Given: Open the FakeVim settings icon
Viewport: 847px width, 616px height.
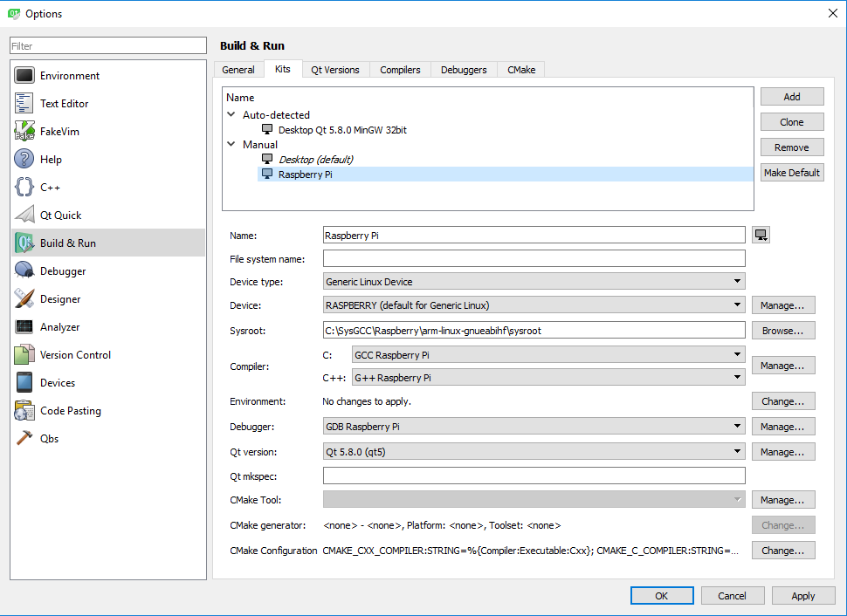Looking at the screenshot, I should tap(24, 131).
